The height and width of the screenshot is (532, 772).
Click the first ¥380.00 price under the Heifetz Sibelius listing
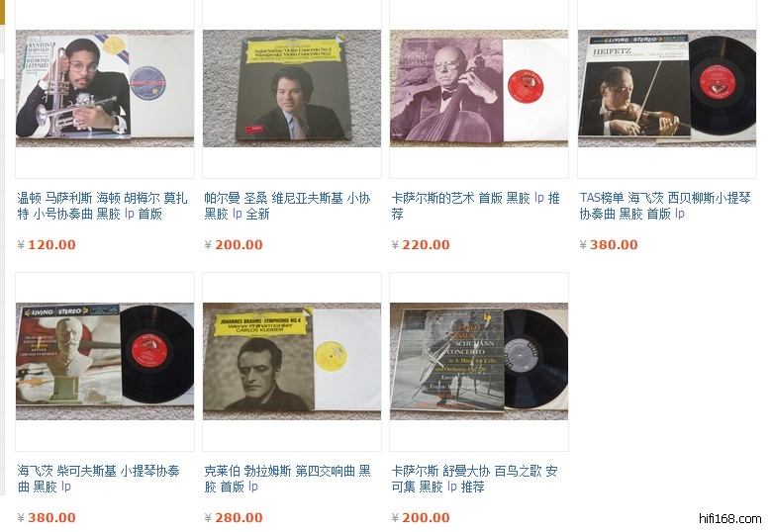pos(609,245)
